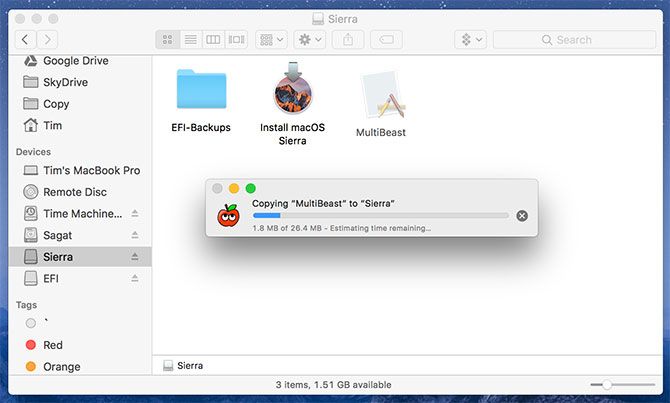Screen dimensions: 670x403
Task: Cancel the MultiBeast copy operation
Action: point(522,216)
